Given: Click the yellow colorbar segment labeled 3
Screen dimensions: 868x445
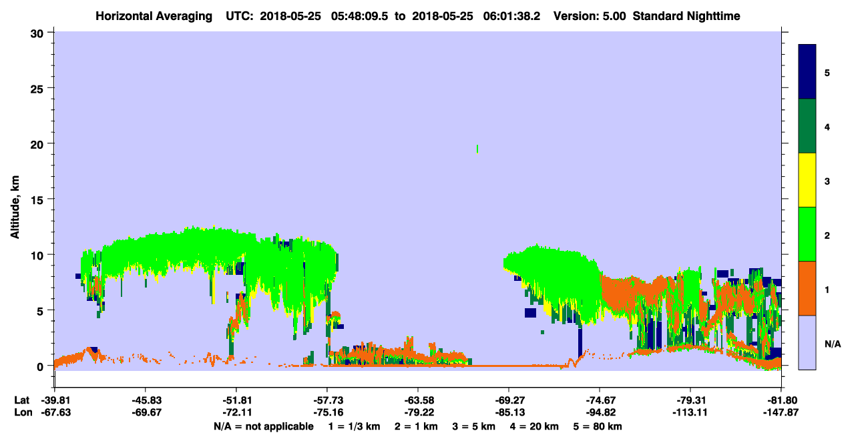Looking at the screenshot, I should coord(807,180).
